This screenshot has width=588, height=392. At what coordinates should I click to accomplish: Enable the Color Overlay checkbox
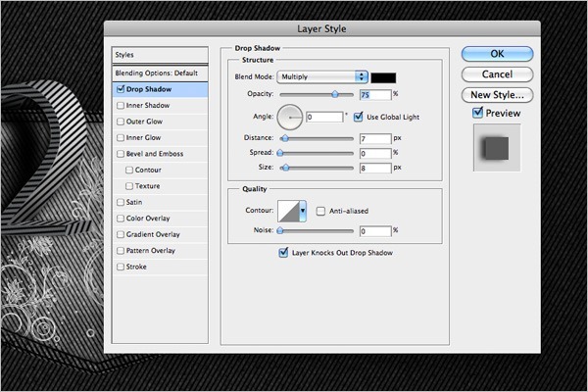coord(121,219)
